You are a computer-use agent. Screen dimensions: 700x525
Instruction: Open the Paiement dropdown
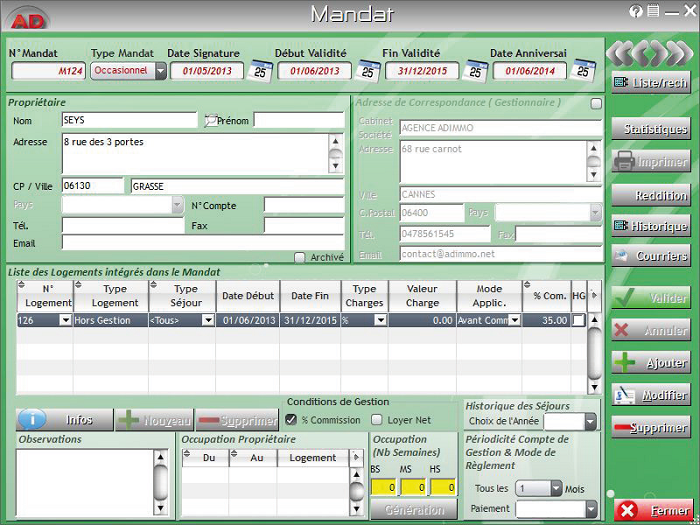point(590,509)
